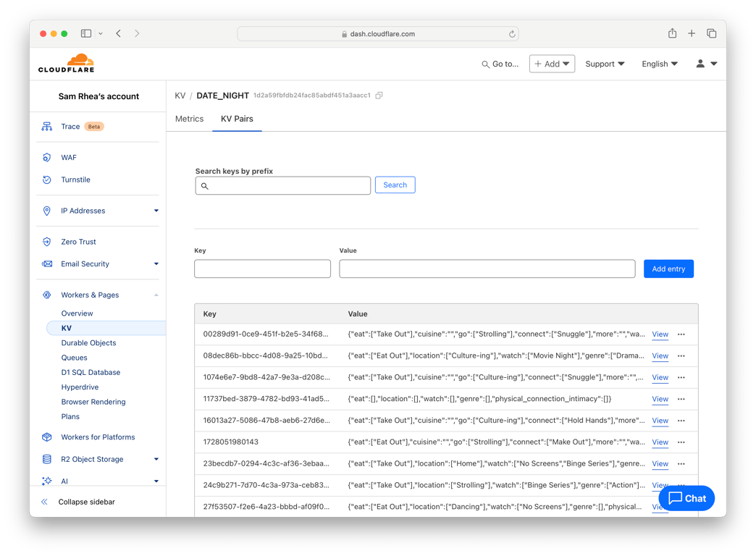Open the Chat widget
This screenshot has height=556, width=756.
pyautogui.click(x=686, y=498)
